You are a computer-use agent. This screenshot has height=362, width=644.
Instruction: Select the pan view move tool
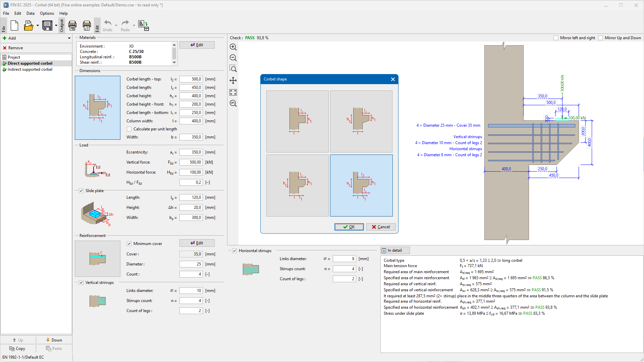point(233,80)
